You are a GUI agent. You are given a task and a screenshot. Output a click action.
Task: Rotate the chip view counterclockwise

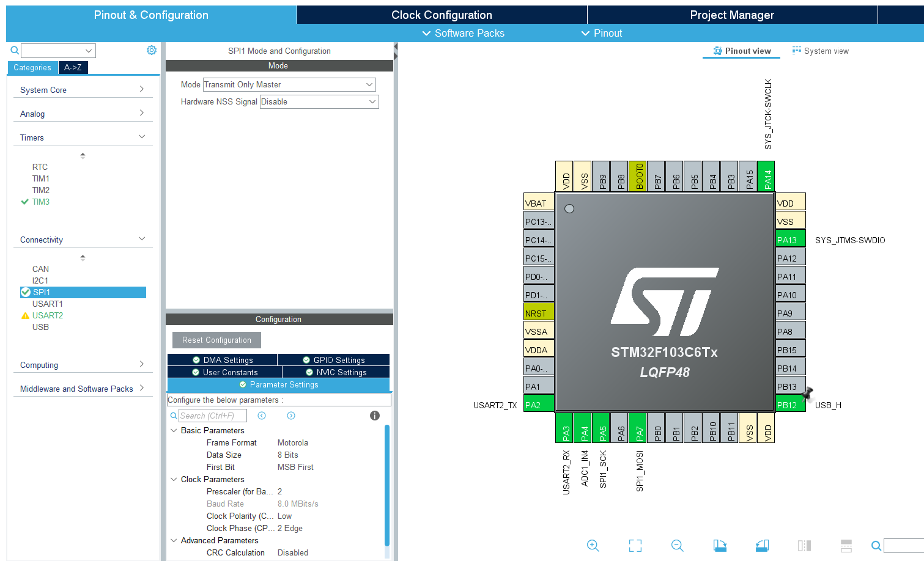click(x=762, y=546)
